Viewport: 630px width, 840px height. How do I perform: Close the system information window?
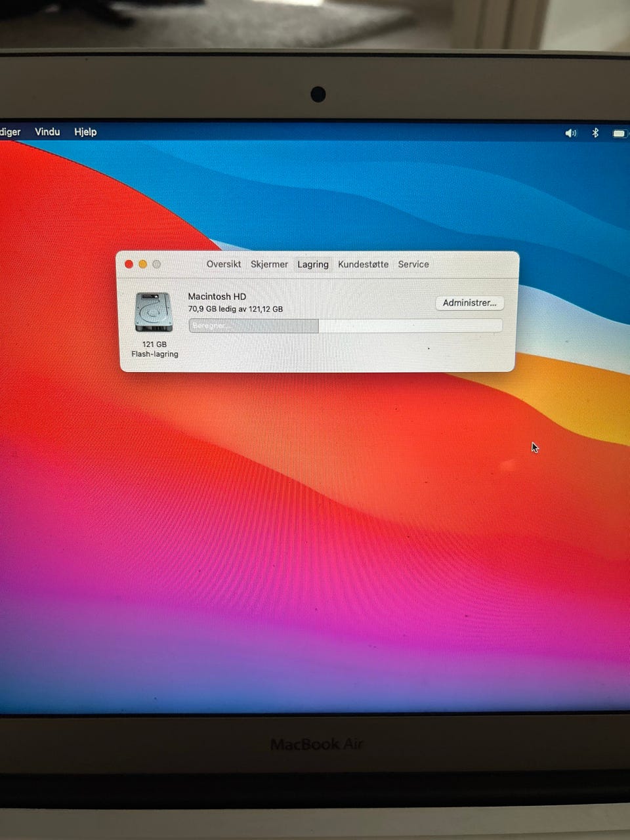[129, 264]
